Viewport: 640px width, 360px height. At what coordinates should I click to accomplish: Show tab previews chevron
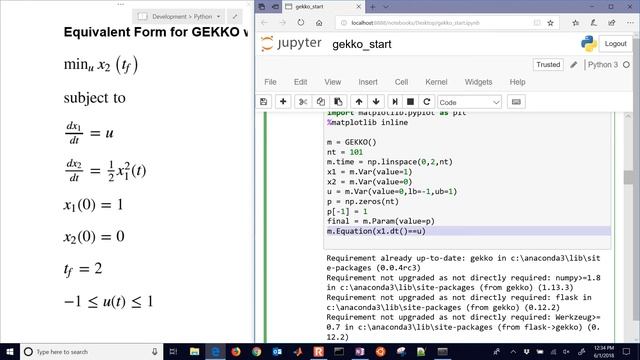tap(386, 7)
